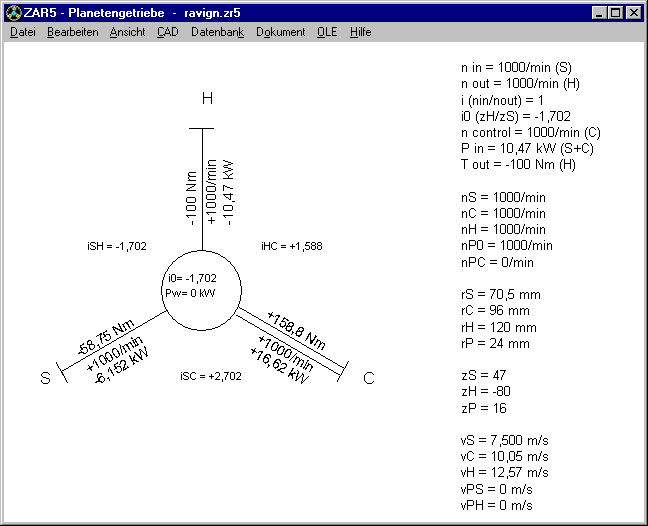Open the Hilfe menu
648x526 pixels.
tap(360, 32)
